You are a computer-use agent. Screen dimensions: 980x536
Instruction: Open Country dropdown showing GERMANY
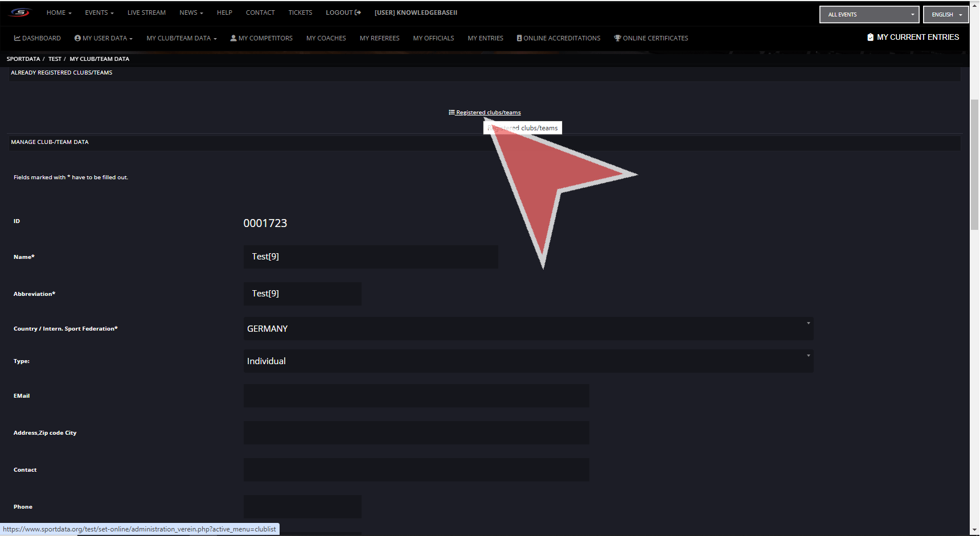click(528, 329)
